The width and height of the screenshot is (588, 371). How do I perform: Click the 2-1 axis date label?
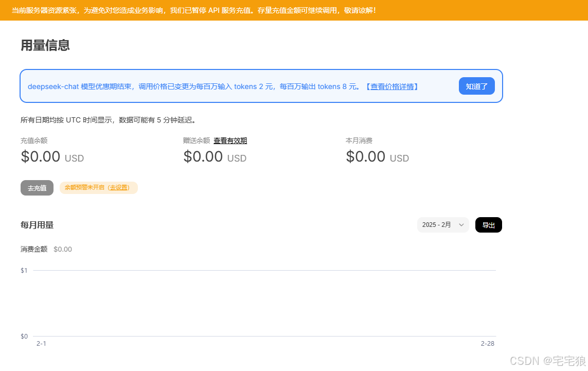point(41,344)
